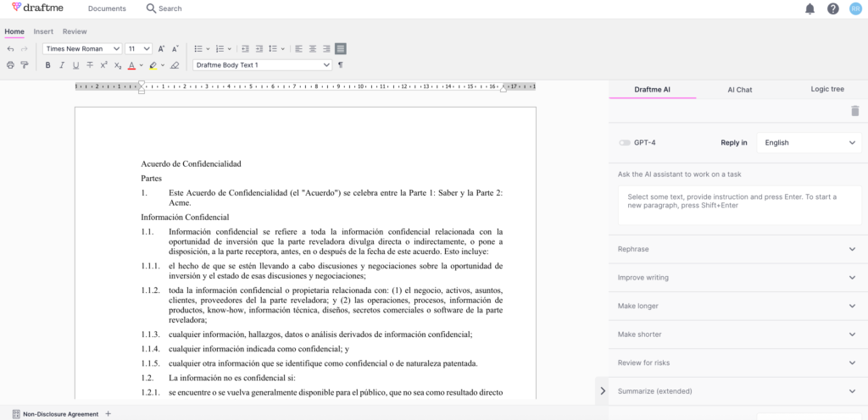Delete conversation with the trash icon
868x420 pixels.
coord(854,111)
